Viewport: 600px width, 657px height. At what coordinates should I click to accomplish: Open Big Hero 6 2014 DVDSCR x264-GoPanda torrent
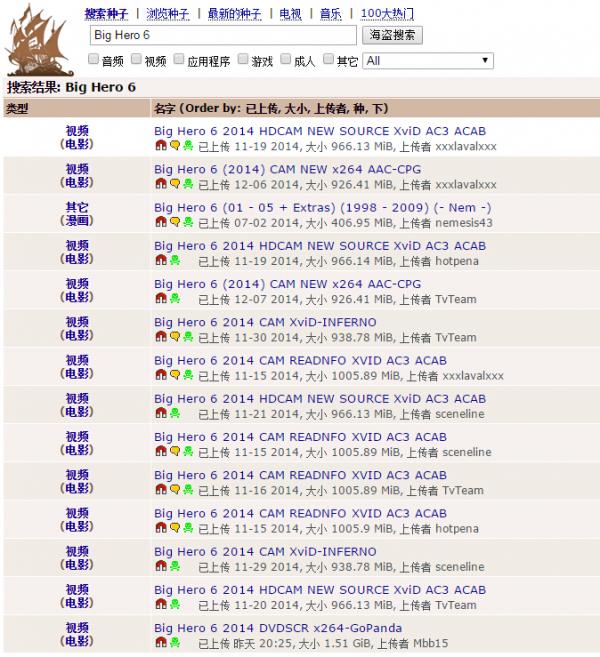pos(278,628)
